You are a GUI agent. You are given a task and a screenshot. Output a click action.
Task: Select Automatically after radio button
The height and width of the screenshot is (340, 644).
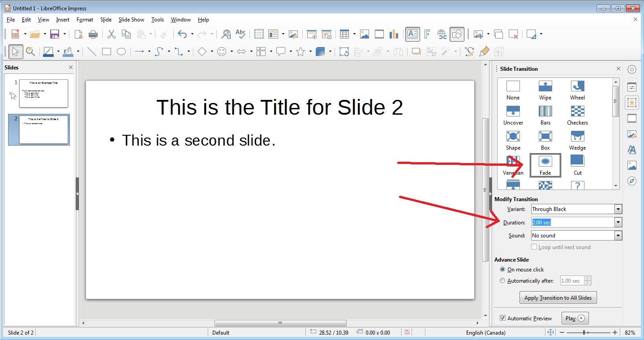502,281
